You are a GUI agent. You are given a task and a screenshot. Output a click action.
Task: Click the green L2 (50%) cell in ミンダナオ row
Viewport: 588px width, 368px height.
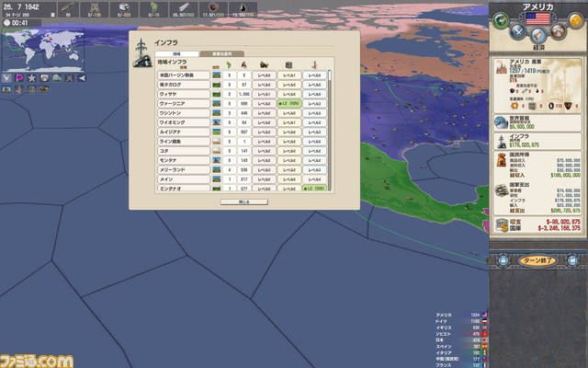point(314,188)
